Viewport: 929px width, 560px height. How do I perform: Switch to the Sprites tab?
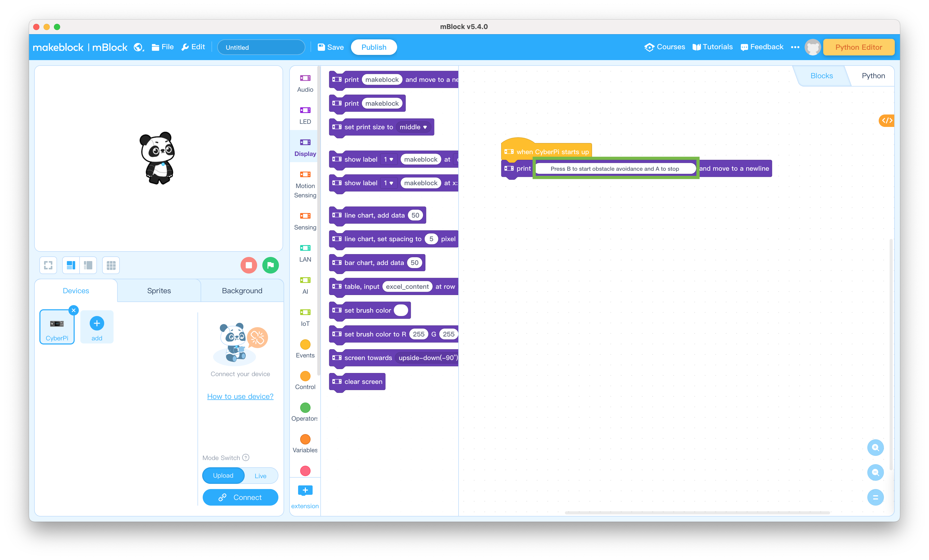(159, 290)
